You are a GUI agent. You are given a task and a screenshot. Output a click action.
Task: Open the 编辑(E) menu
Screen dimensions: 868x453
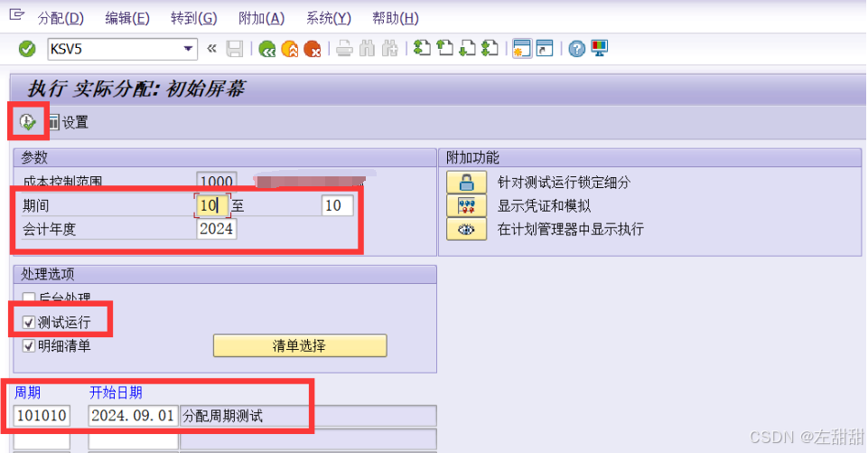[x=127, y=18]
